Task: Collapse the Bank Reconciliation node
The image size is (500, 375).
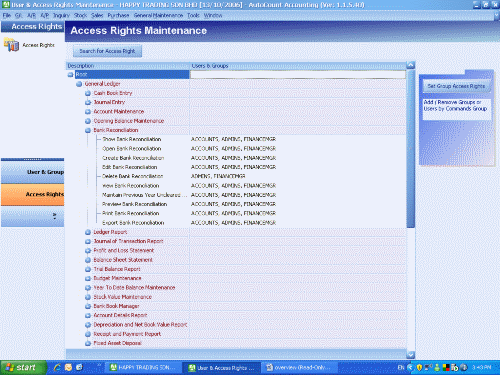Action: pyautogui.click(x=88, y=130)
